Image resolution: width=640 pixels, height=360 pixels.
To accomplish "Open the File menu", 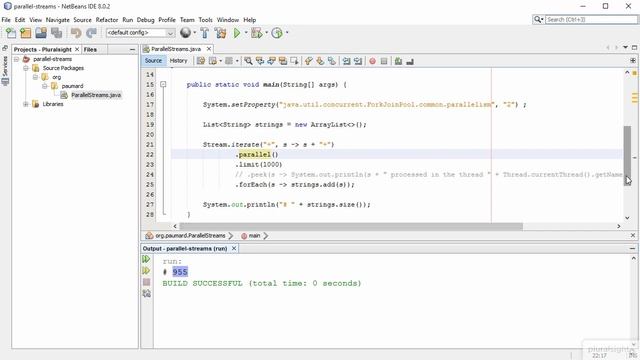I will [6, 20].
